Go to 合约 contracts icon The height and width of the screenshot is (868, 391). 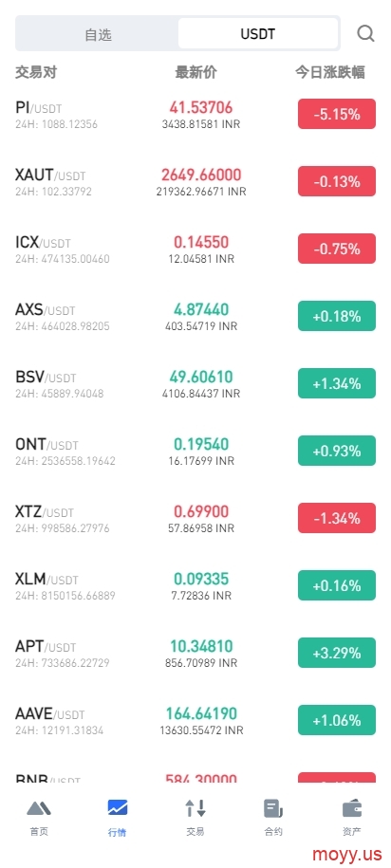coord(273,809)
